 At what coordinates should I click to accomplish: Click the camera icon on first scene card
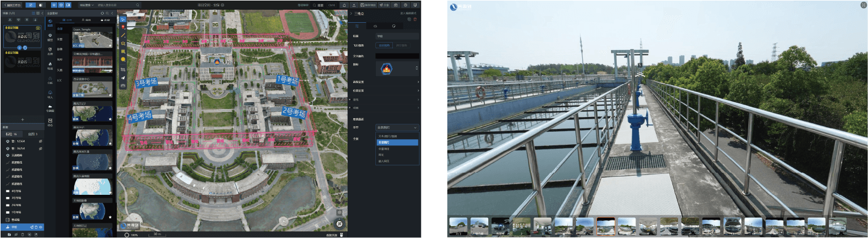click(x=37, y=27)
